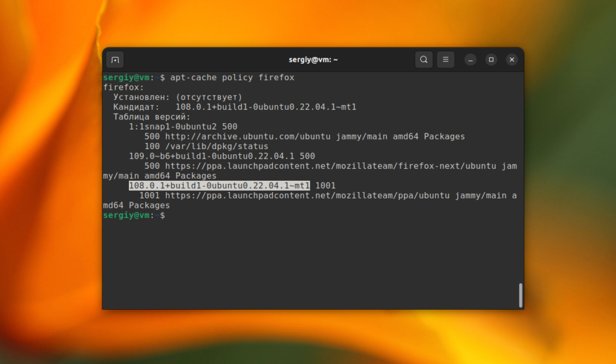Viewport: 616px width, 364px height.
Task: Click the 'firefox:' output line
Action: [123, 87]
